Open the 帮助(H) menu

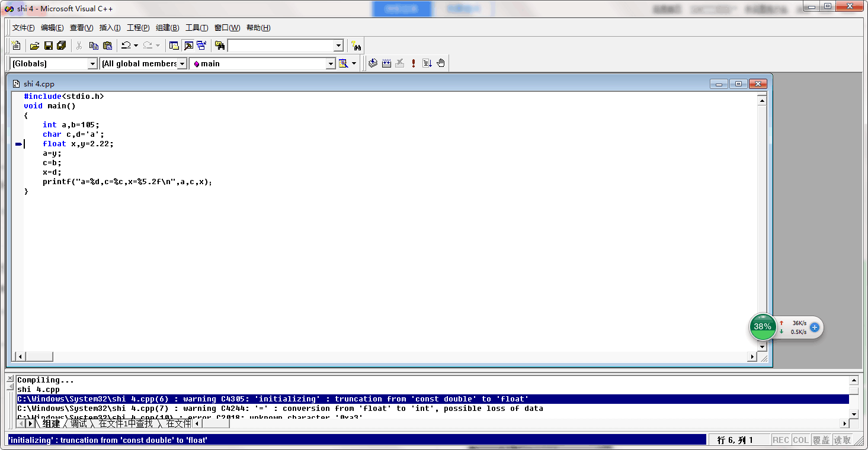coord(258,28)
